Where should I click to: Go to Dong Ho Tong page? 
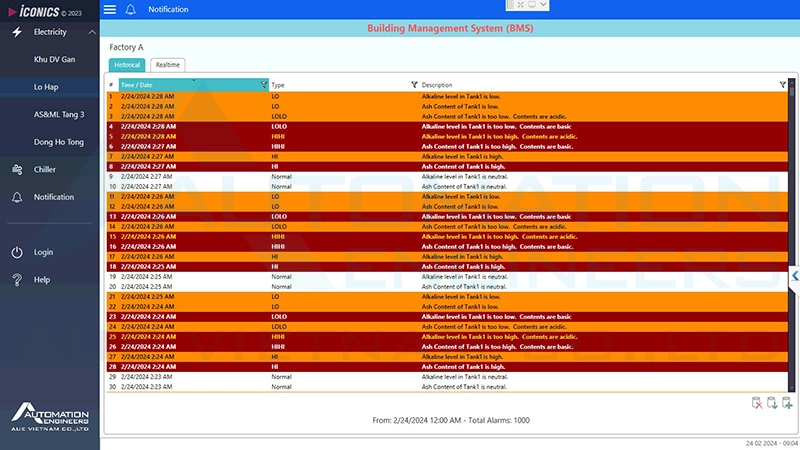pos(59,142)
